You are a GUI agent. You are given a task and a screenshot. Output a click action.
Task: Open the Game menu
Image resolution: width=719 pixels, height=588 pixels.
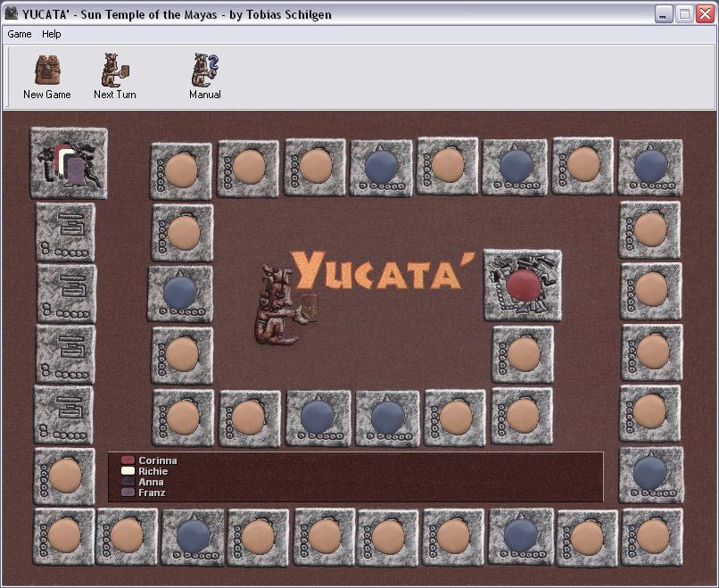click(20, 34)
